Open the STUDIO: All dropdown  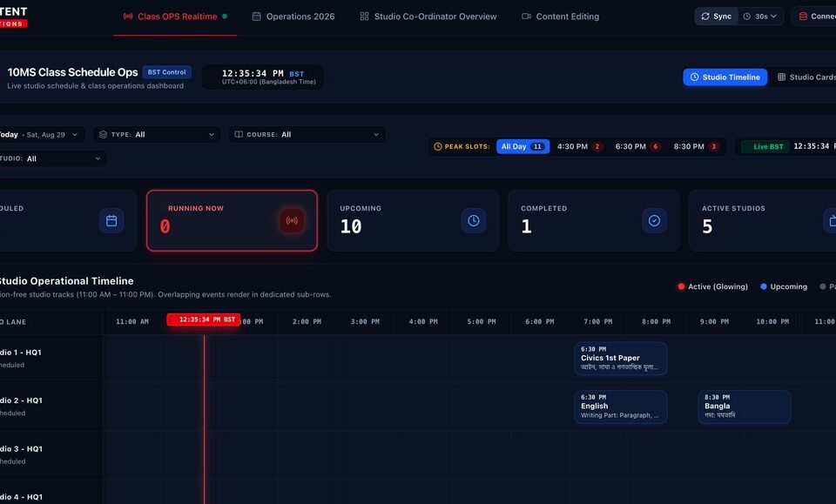coord(51,158)
